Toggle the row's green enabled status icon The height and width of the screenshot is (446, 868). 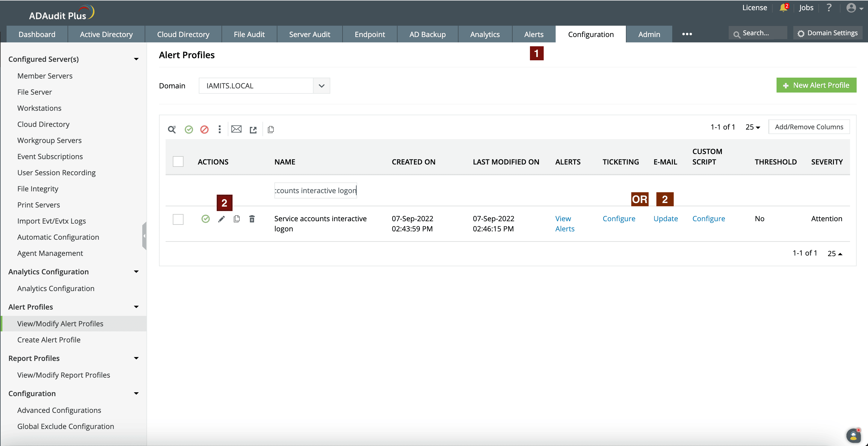(x=206, y=219)
